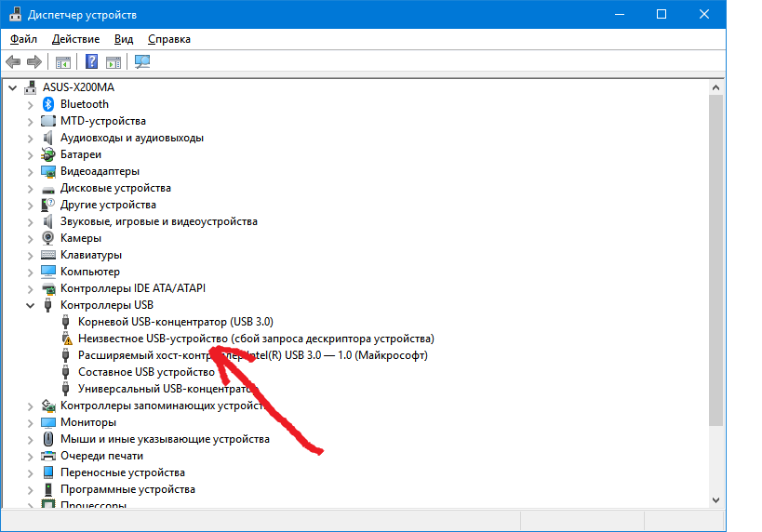Click the show/hide console tree icon

[x=62, y=62]
